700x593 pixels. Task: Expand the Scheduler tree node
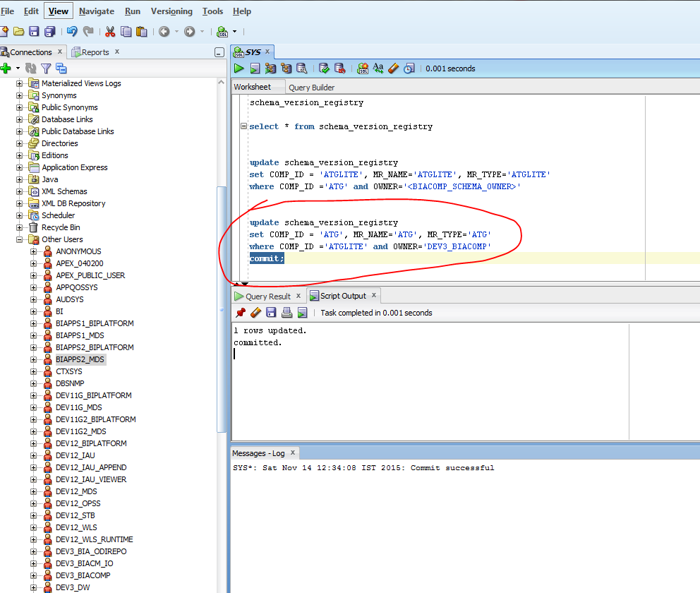click(x=19, y=216)
